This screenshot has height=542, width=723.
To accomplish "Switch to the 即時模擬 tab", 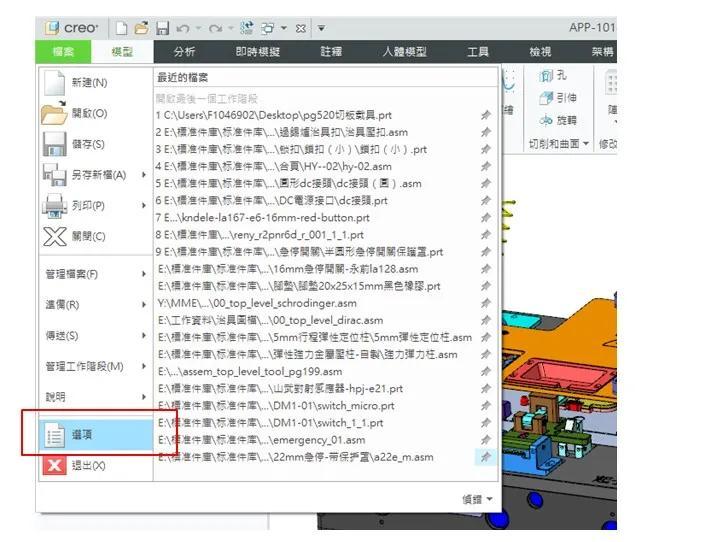I will coord(258,52).
